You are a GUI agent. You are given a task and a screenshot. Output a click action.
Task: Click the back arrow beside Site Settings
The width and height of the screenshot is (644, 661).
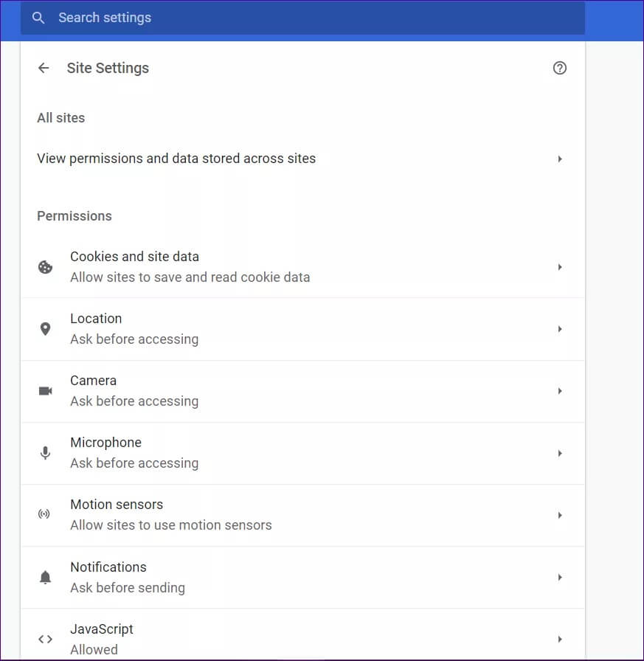(x=44, y=68)
